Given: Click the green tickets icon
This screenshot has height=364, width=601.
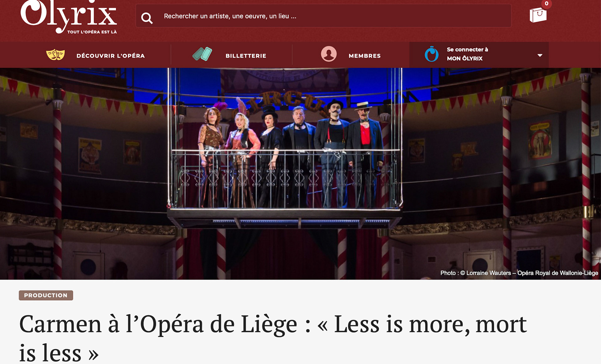Looking at the screenshot, I should click(x=202, y=54).
